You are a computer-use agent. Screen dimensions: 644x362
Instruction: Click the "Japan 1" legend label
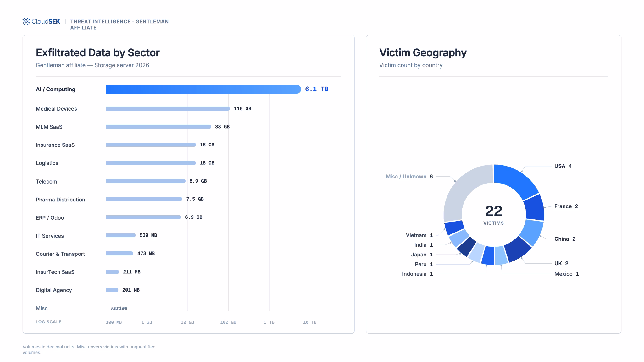(422, 255)
